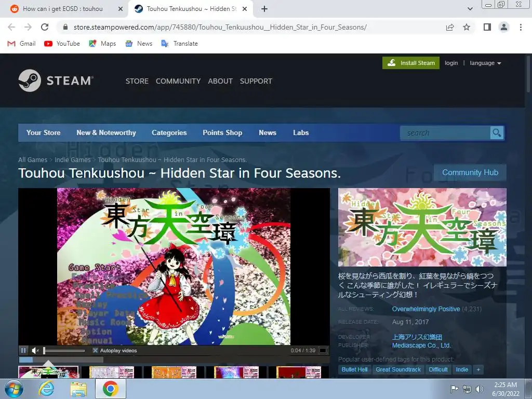532x399 pixels.
Task: Select the orange screenshot thumbnail
Action: tap(174, 372)
